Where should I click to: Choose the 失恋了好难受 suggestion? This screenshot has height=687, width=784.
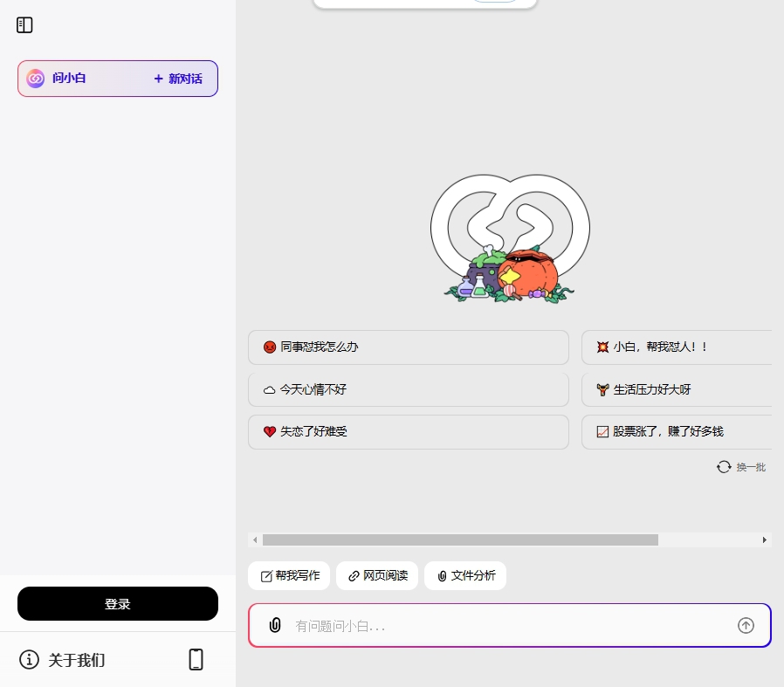409,431
